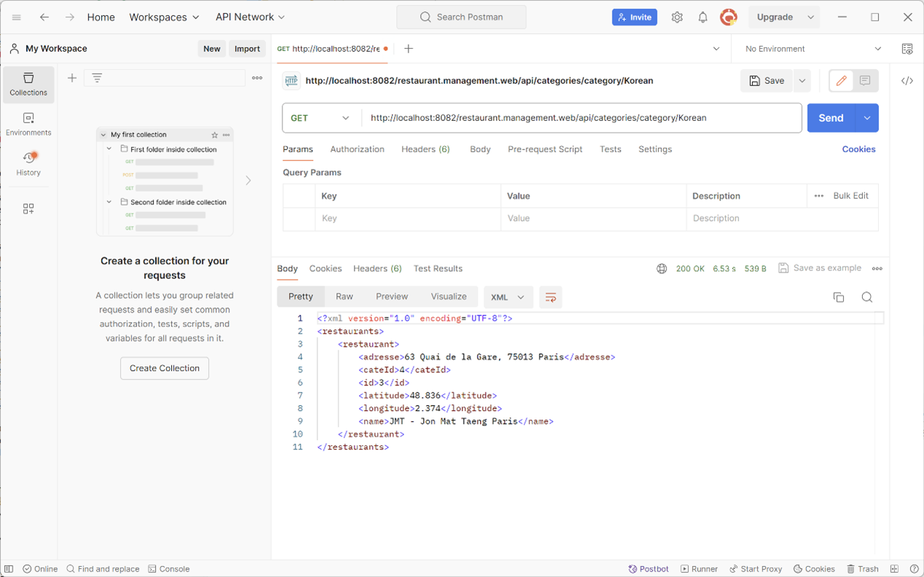Star My first collection

click(x=215, y=135)
